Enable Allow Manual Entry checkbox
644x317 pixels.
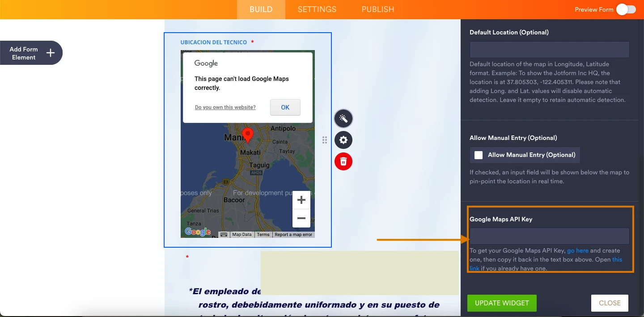point(479,155)
